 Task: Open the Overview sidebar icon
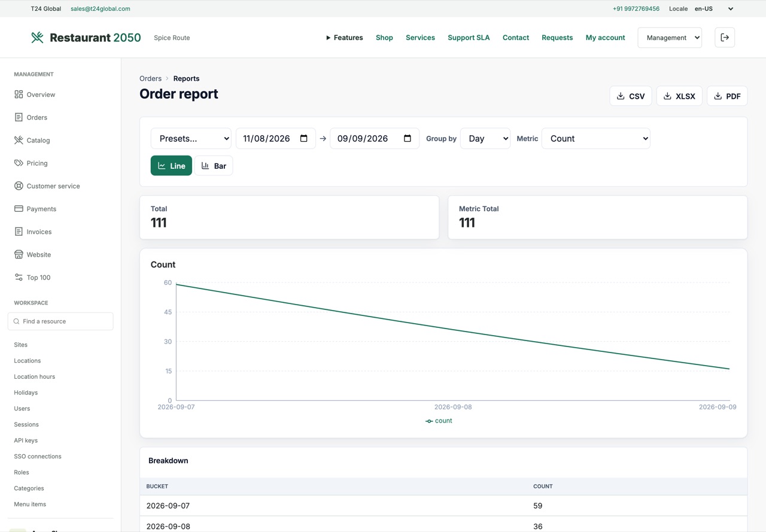point(19,95)
